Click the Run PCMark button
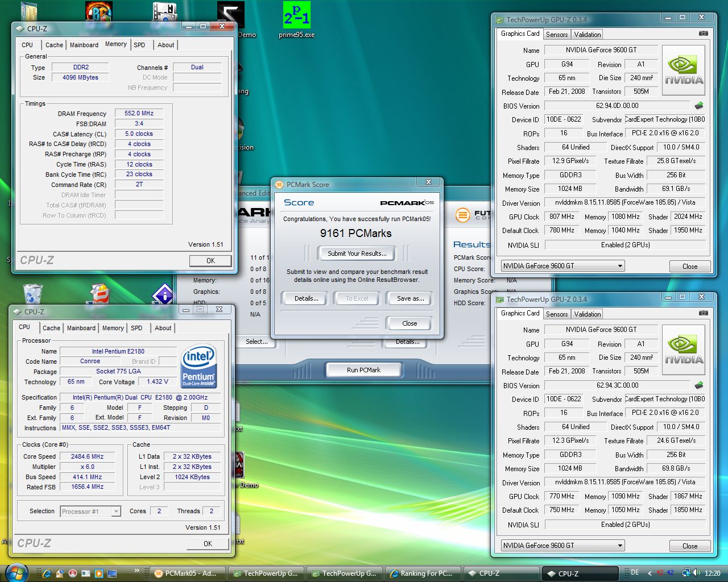 [364, 370]
